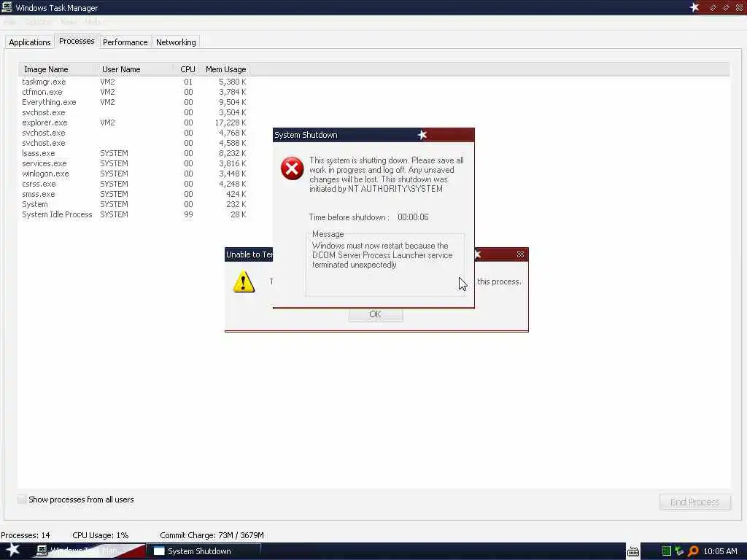Click CPU Usage: 1% in status bar
747x560 pixels.
tap(101, 535)
